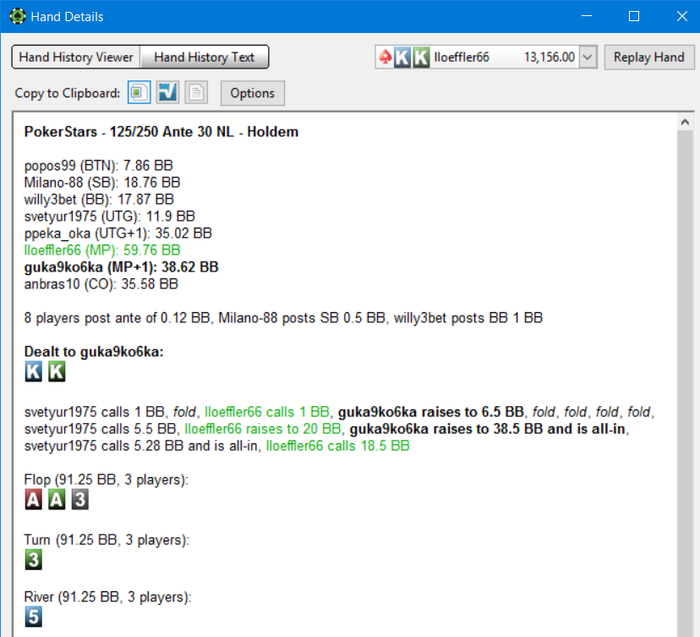Click the blue K card in player selector
The height and width of the screenshot is (637, 700).
(x=402, y=57)
